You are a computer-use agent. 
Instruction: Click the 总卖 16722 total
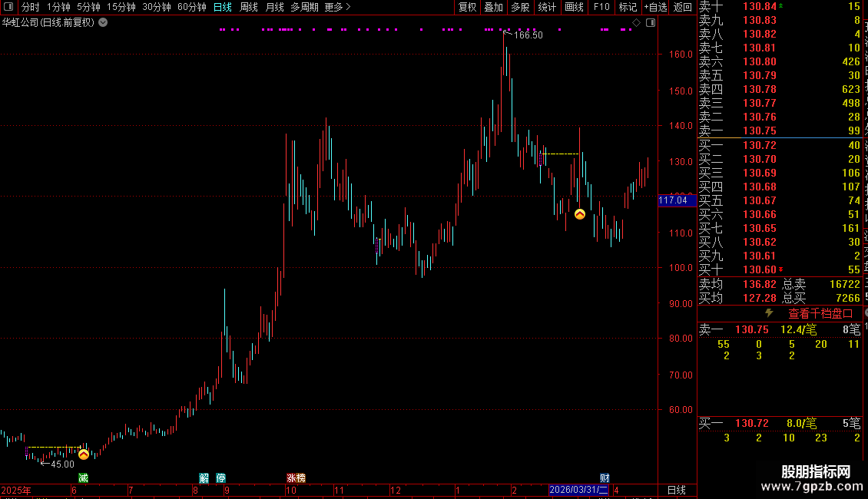click(x=845, y=284)
